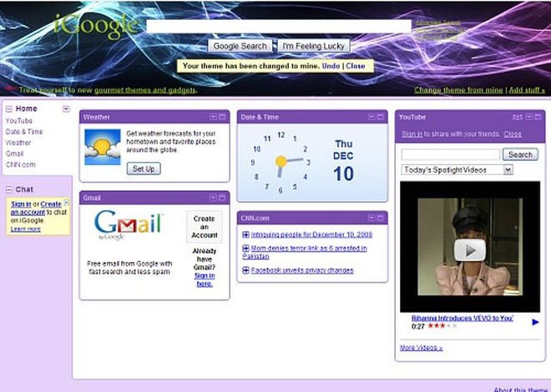This screenshot has height=392, width=551.
Task: Expand the 'Intriguing people for December 10' headline
Action: [x=246, y=234]
